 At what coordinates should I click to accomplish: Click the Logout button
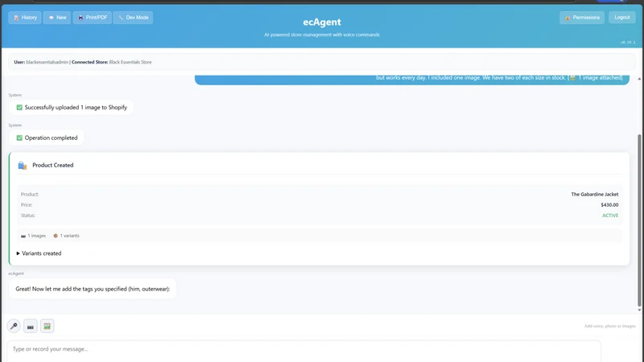(621, 17)
